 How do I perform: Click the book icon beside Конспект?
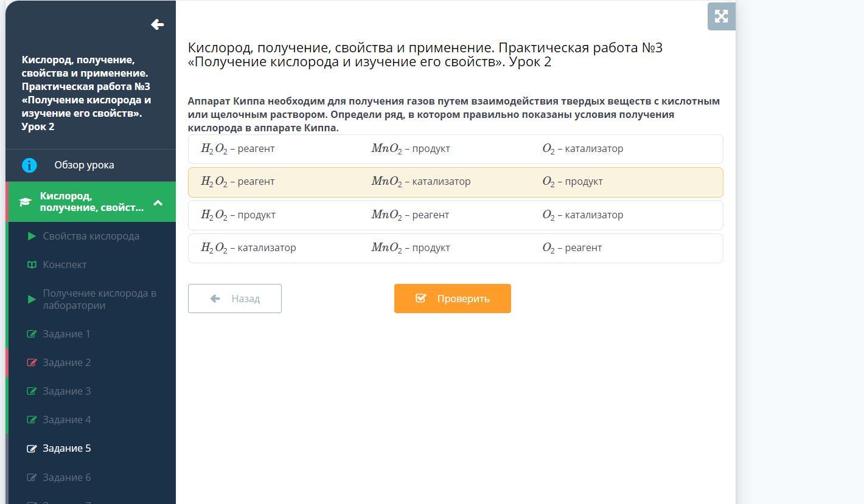tap(32, 265)
